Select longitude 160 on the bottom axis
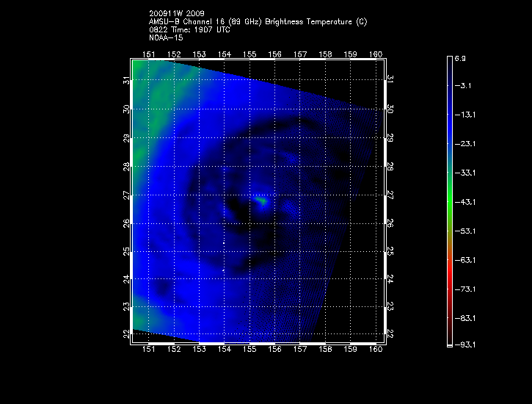 pyautogui.click(x=376, y=349)
